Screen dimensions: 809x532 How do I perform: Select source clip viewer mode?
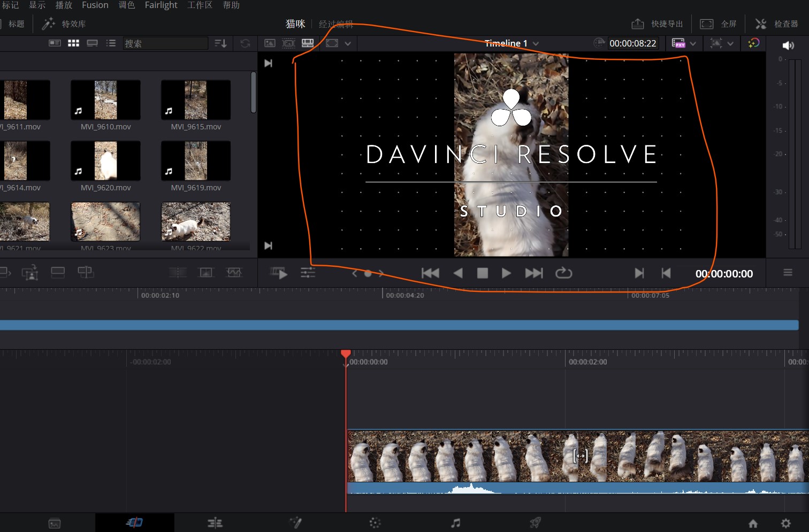[x=270, y=43]
